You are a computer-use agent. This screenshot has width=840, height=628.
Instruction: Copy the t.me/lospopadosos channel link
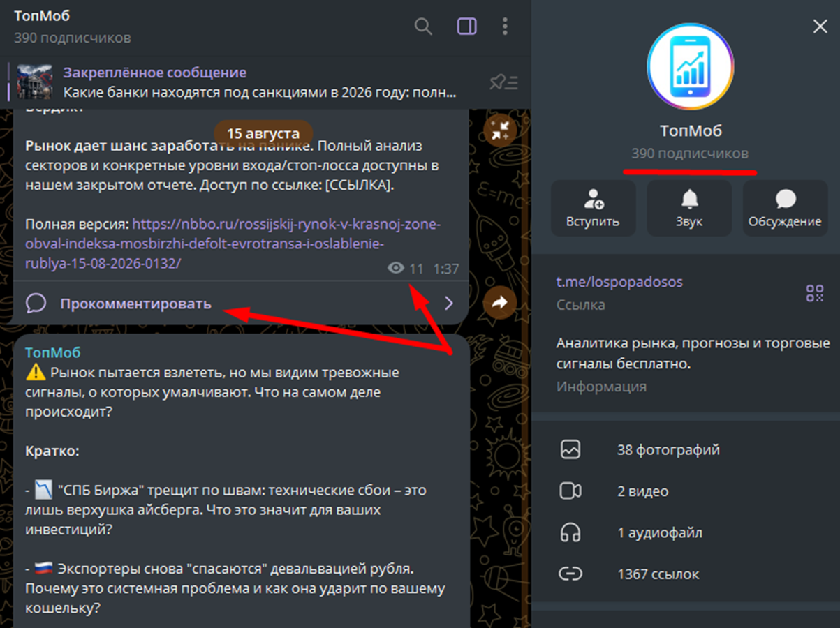tap(619, 282)
